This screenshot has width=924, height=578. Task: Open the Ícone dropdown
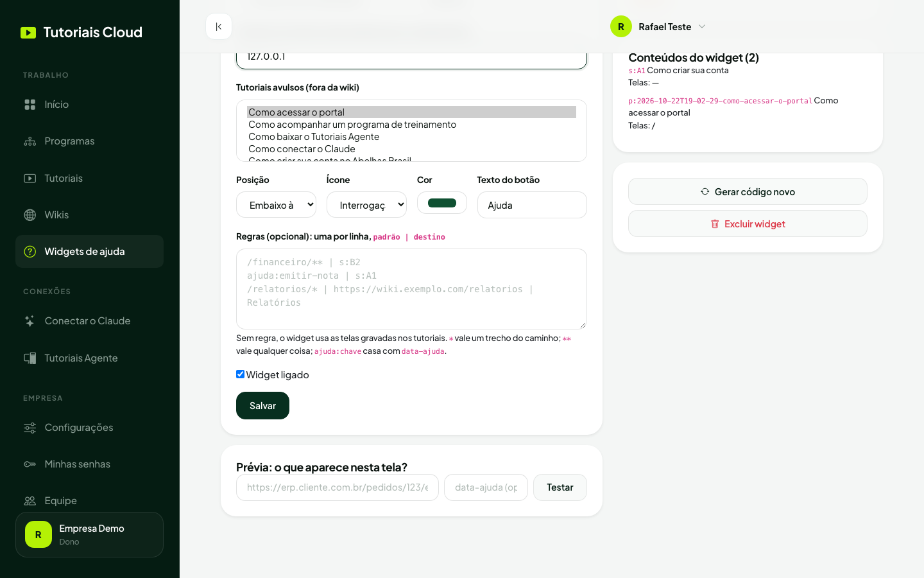click(x=366, y=205)
